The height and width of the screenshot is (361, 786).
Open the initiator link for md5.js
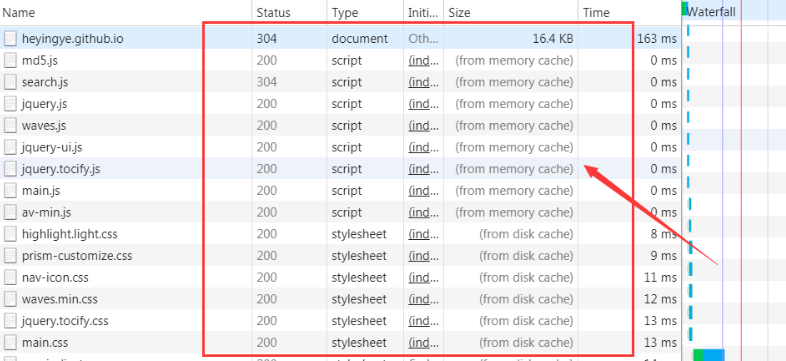[x=424, y=61]
